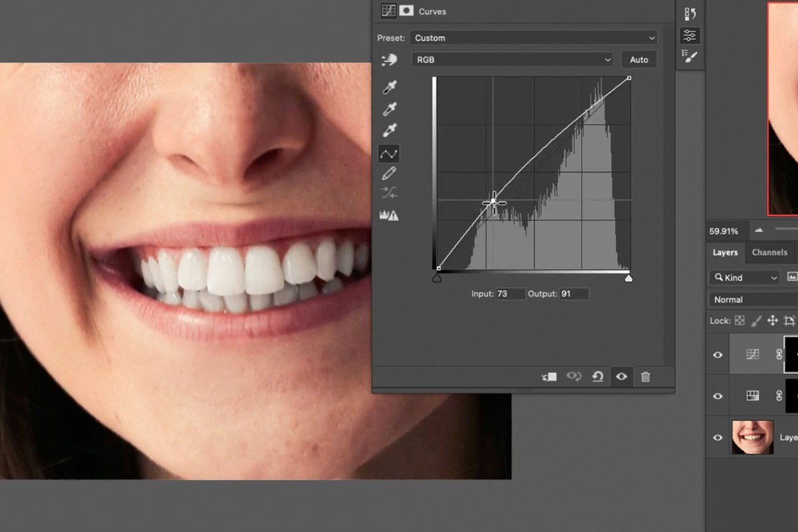Open the Normal blend mode dropdown
The height and width of the screenshot is (532, 798).
click(x=753, y=299)
